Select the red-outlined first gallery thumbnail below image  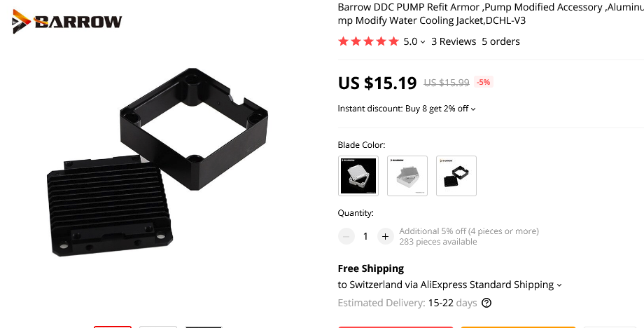pyautogui.click(x=113, y=327)
